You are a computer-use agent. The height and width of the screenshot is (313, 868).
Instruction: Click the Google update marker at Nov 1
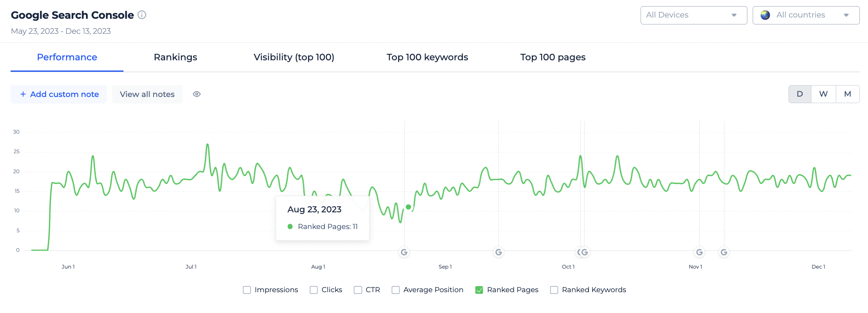click(x=699, y=252)
